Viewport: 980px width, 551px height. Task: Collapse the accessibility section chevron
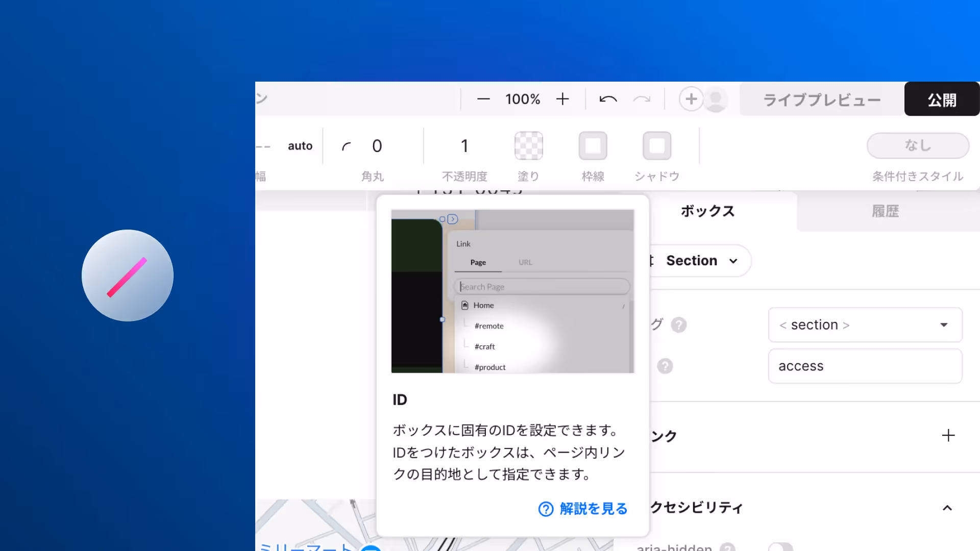[947, 508]
